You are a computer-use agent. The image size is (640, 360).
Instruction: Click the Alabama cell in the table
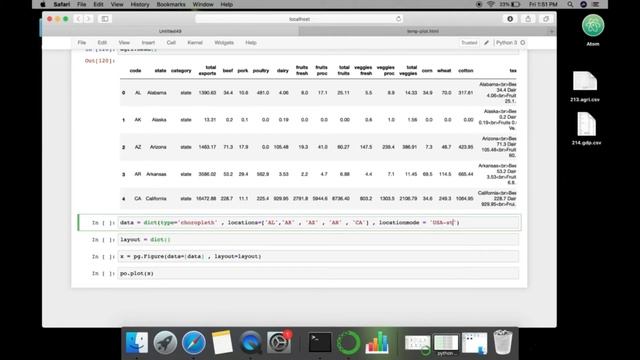point(157,93)
